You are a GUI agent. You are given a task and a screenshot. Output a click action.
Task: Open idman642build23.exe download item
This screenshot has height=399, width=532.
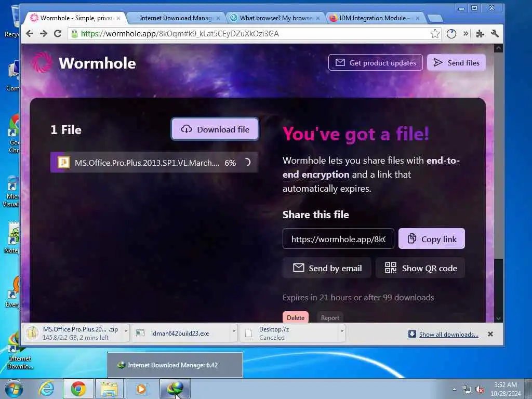click(x=180, y=333)
